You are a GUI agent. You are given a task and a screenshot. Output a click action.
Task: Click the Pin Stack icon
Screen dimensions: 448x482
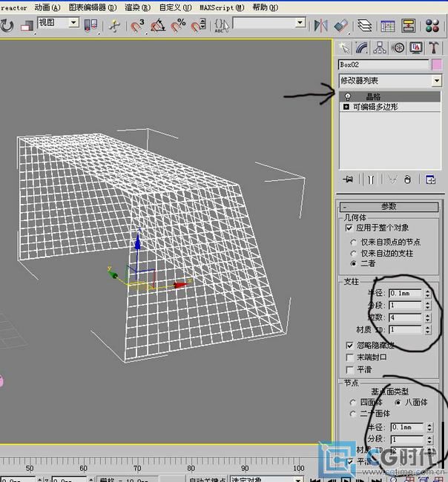point(348,179)
